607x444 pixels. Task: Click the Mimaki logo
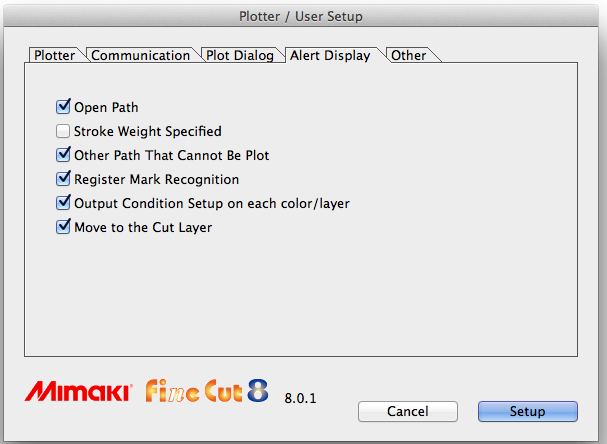(x=75, y=392)
